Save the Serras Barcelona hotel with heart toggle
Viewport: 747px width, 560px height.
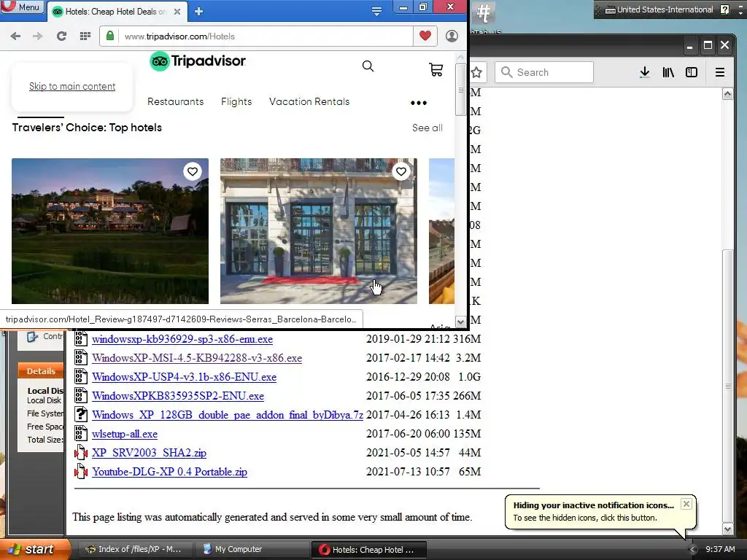[401, 171]
